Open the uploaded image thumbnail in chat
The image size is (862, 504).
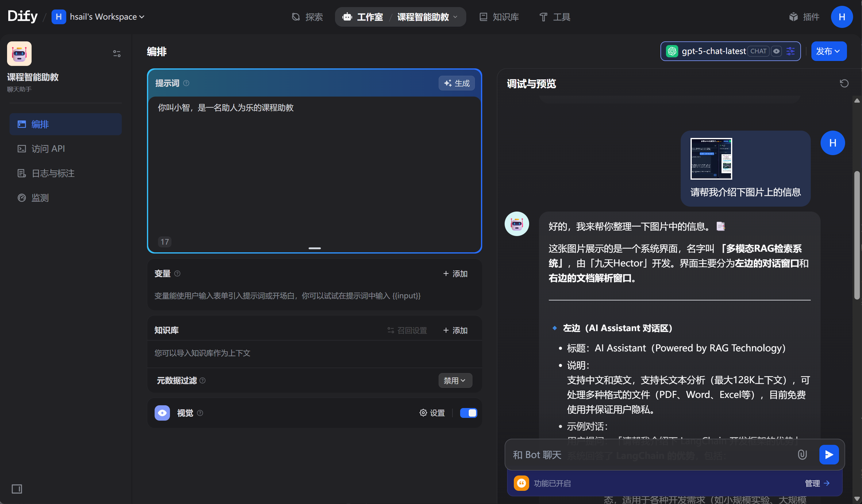[x=711, y=159]
